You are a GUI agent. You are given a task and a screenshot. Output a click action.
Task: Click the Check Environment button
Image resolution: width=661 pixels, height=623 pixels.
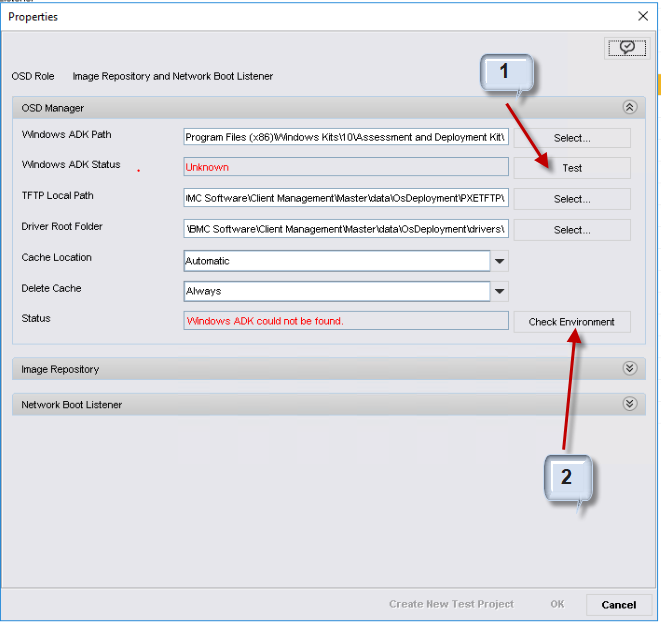coord(572,322)
